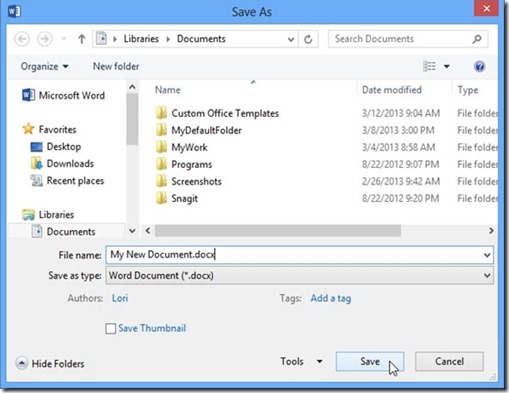Expand the address bar history dropdown

(291, 39)
